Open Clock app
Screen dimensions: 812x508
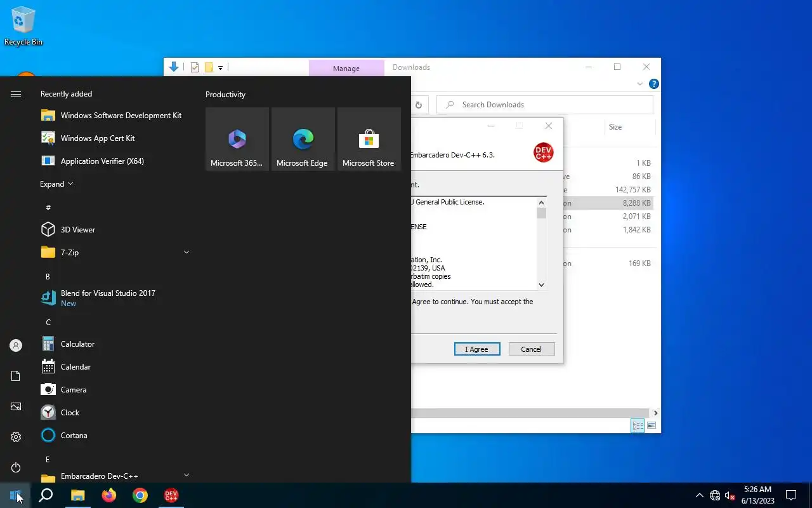coord(114,413)
